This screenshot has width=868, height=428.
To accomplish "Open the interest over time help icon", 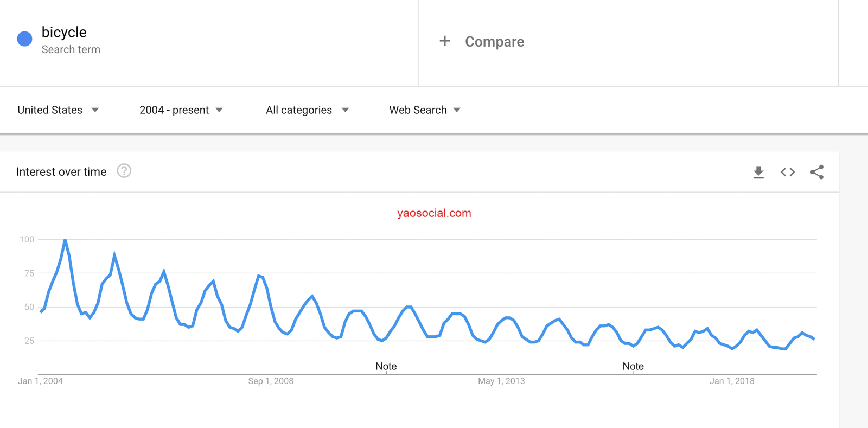I will (124, 171).
